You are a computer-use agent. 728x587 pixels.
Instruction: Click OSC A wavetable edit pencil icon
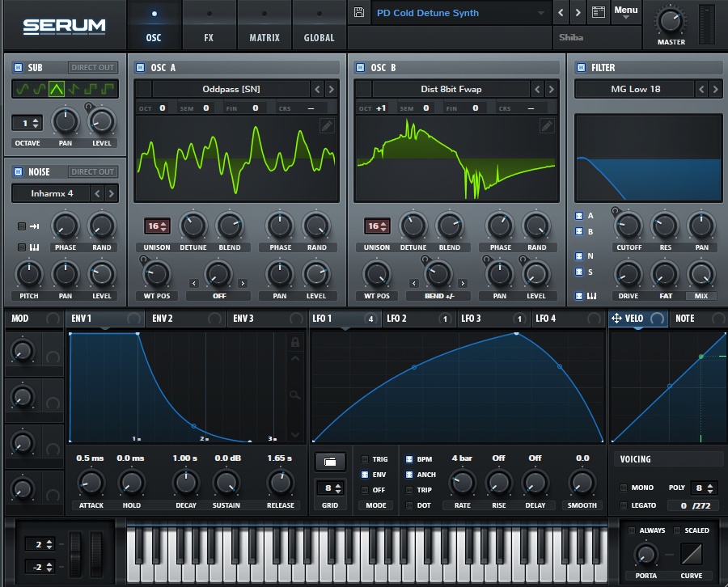pos(327,126)
